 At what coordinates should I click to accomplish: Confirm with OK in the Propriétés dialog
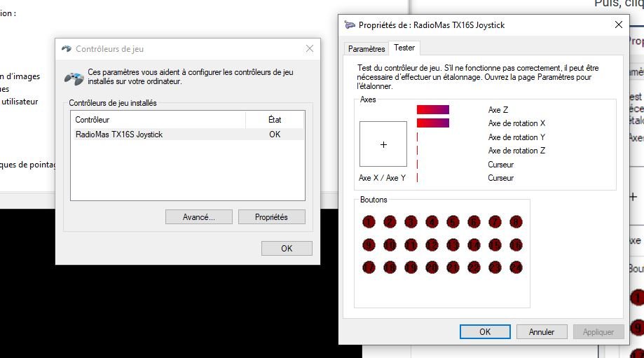click(485, 332)
